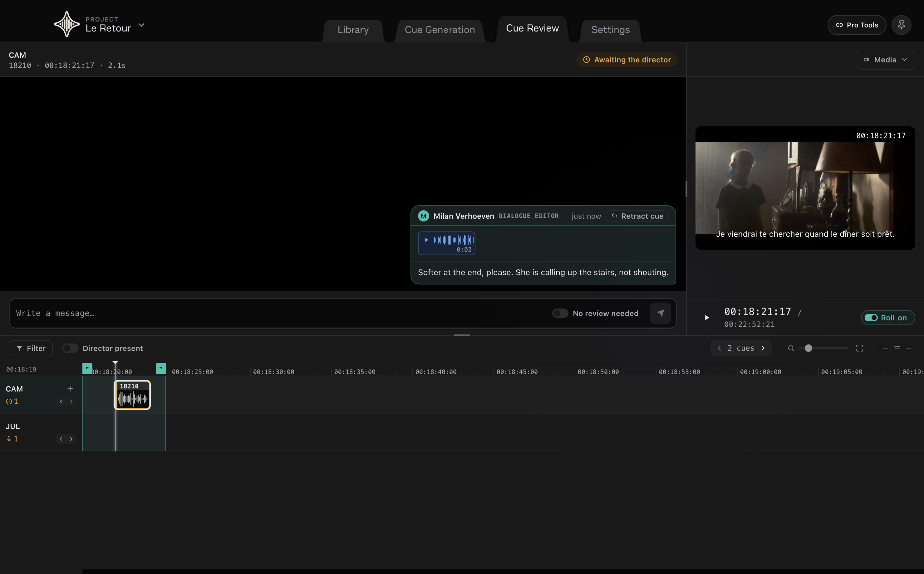This screenshot has height=574, width=924.
Task: Adjust the timeline zoom slider handle
Action: pyautogui.click(x=808, y=348)
